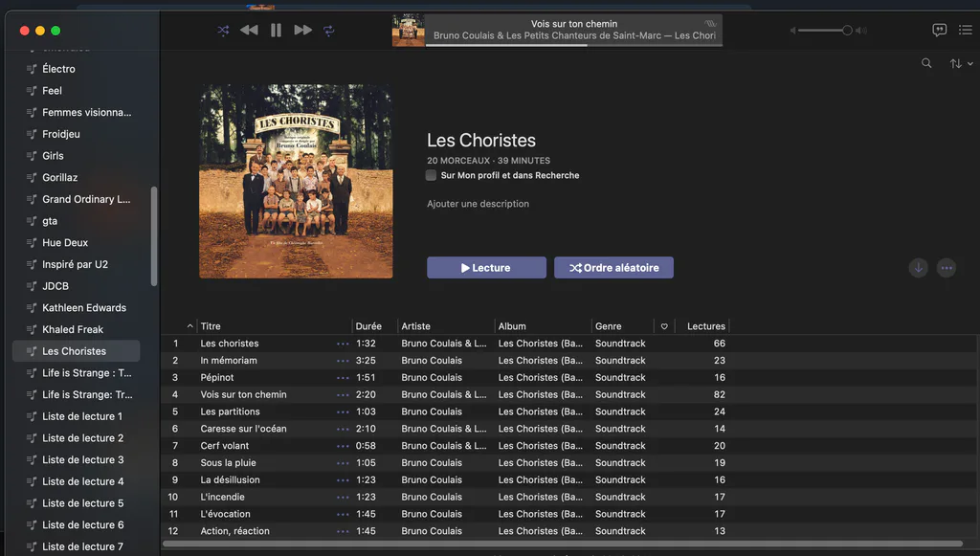Check 'Sur Mon profil et dans Recherche'
Image resolution: width=980 pixels, height=556 pixels.
[x=431, y=175]
